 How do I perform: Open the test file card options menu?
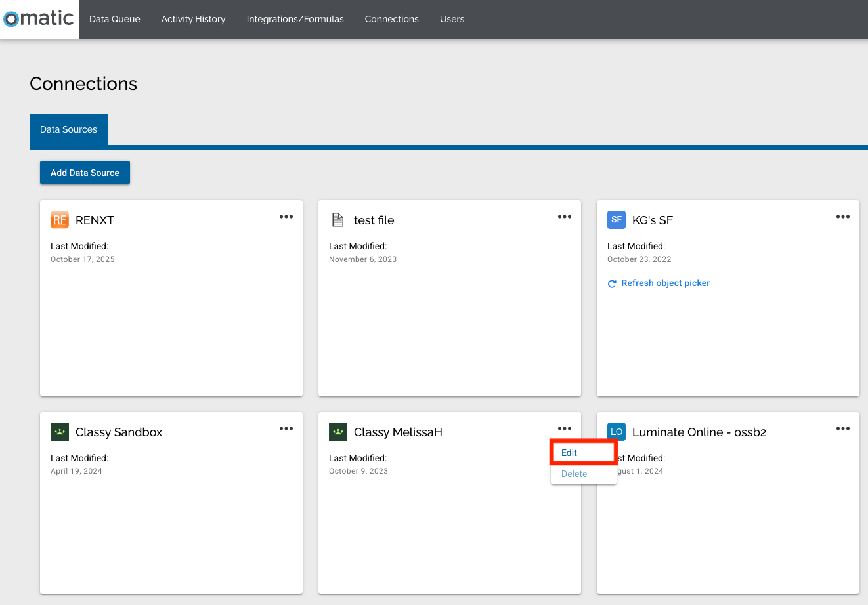tap(565, 217)
